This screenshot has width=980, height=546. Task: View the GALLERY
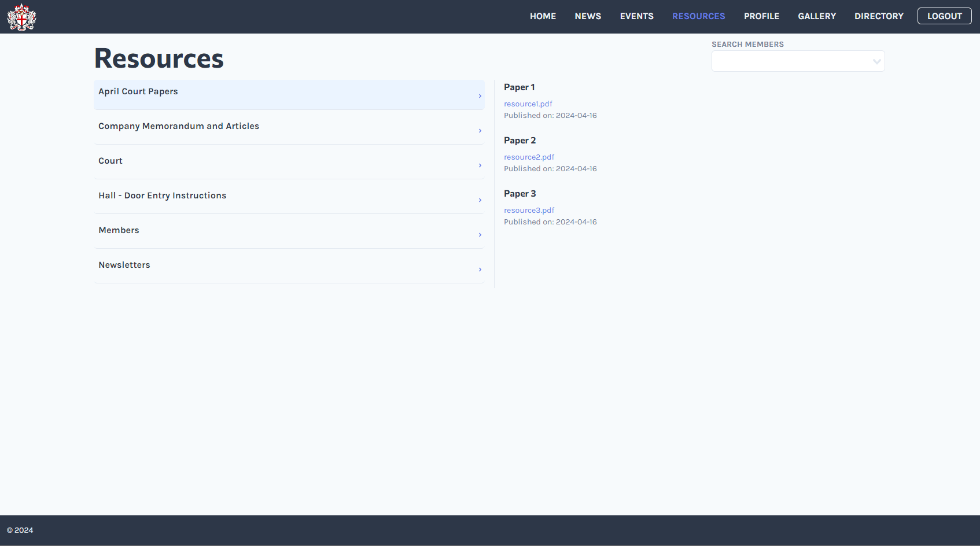pyautogui.click(x=817, y=16)
